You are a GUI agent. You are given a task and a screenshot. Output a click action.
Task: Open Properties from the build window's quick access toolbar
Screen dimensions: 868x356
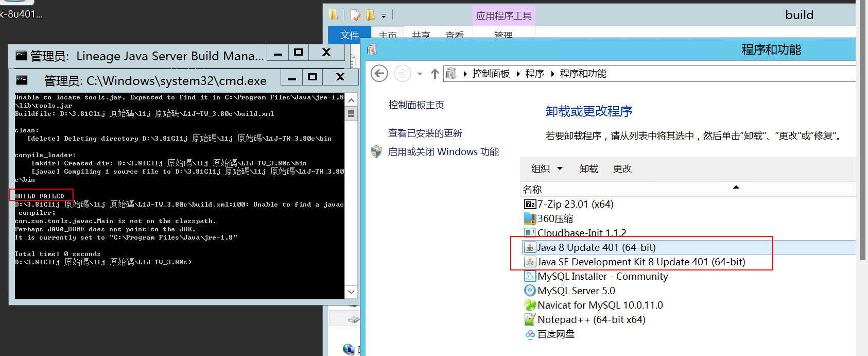(x=355, y=15)
